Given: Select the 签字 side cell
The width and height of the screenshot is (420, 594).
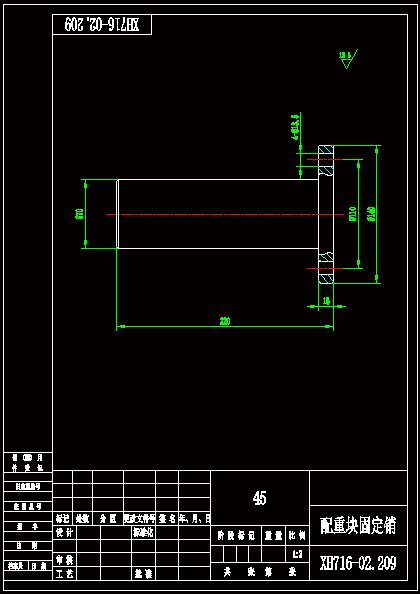Looking at the screenshot, I should [28, 526].
